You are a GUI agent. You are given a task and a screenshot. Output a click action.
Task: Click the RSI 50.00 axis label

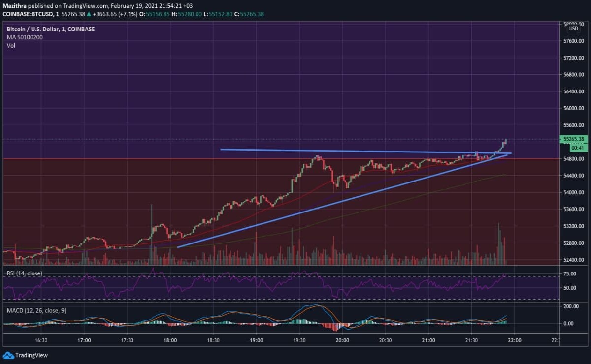click(570, 288)
